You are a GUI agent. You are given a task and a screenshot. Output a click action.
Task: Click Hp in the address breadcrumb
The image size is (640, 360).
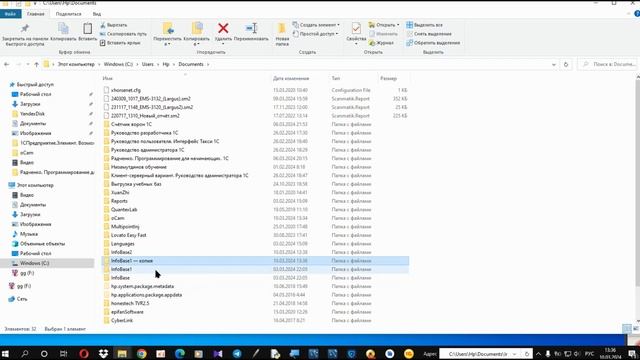click(x=166, y=64)
